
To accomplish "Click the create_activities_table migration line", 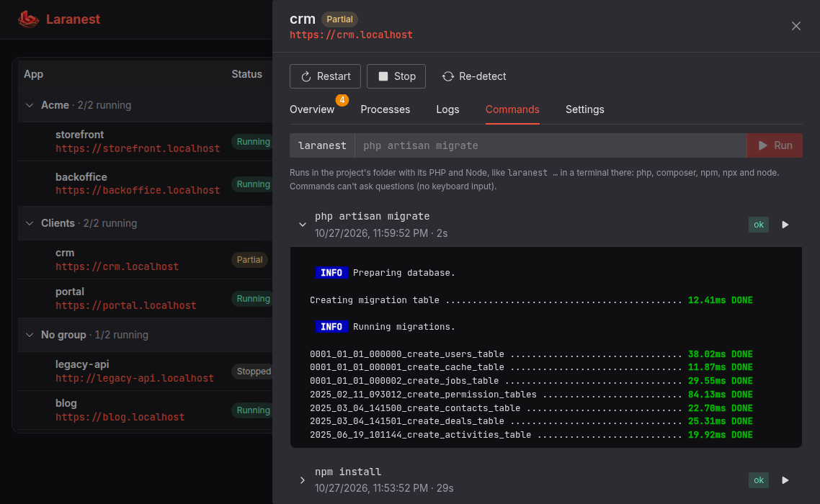I will click(531, 434).
